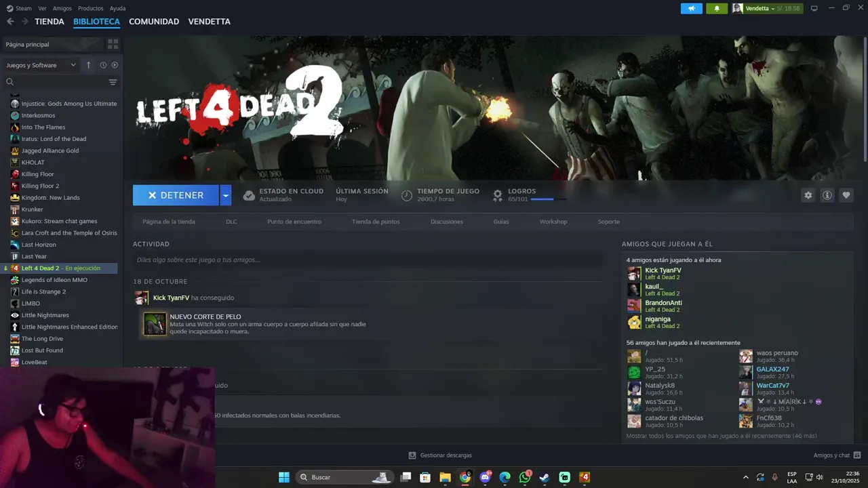Select Krunker in game list
The width and height of the screenshot is (868, 488).
tap(32, 209)
